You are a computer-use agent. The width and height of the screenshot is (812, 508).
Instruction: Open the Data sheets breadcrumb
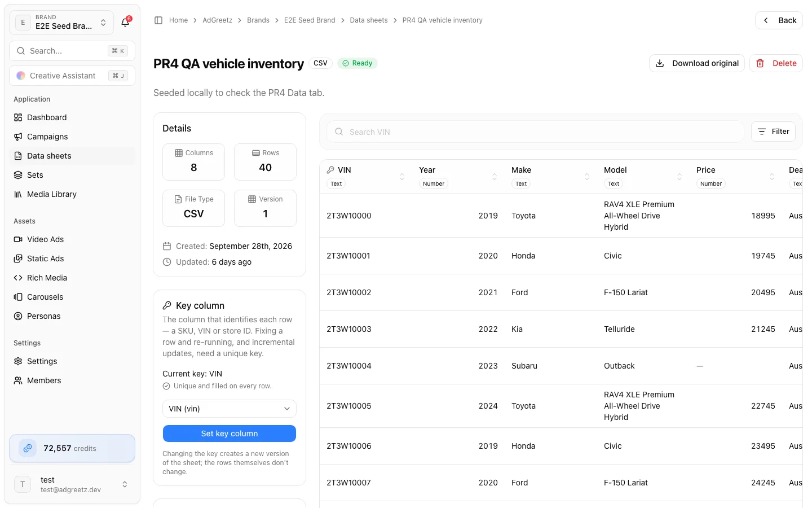[x=369, y=20]
